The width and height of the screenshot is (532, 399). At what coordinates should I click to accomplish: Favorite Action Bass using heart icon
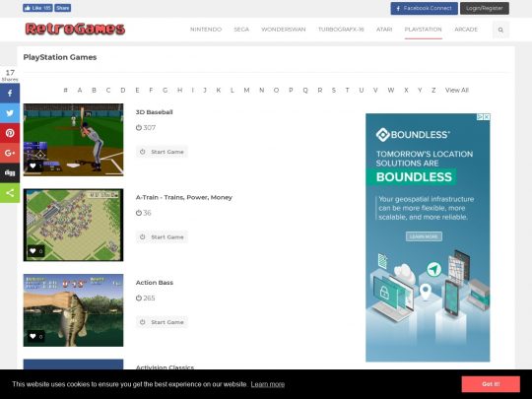click(x=33, y=336)
